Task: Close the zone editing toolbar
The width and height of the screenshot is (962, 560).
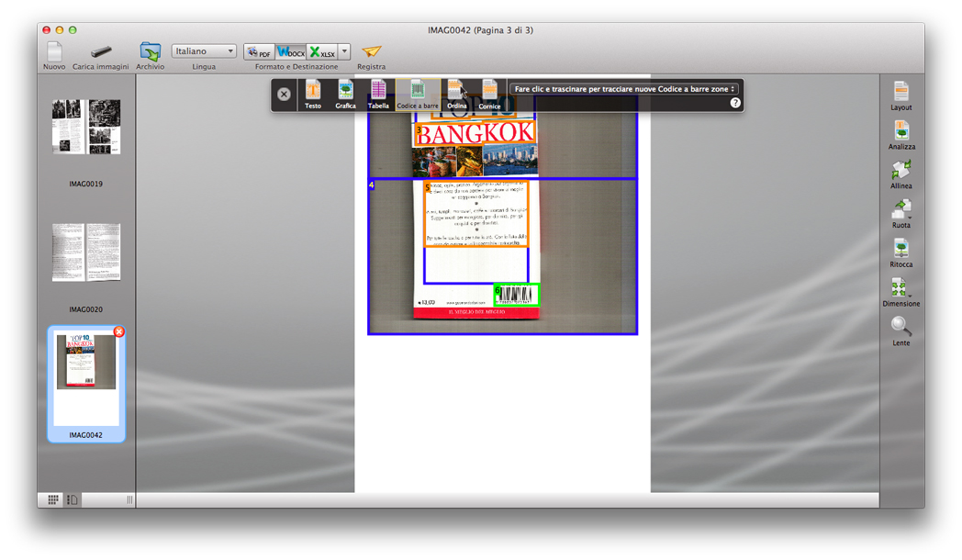Action: 284,94
